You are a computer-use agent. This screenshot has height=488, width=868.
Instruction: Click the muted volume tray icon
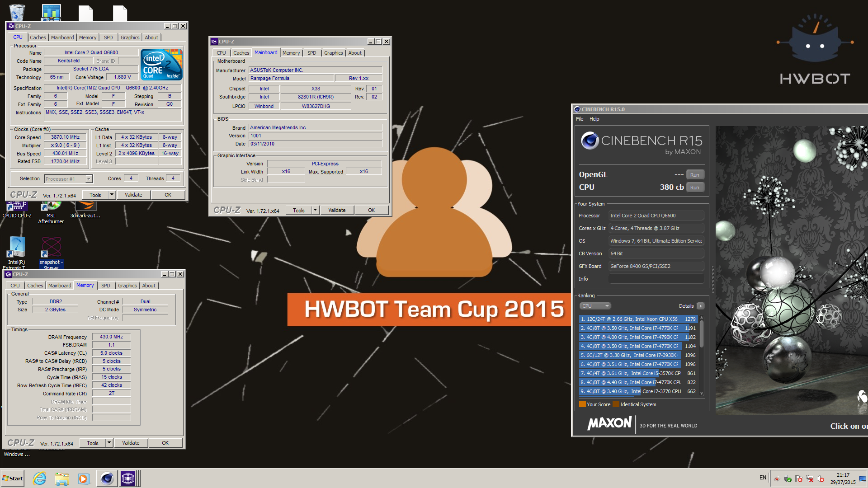coord(821,479)
